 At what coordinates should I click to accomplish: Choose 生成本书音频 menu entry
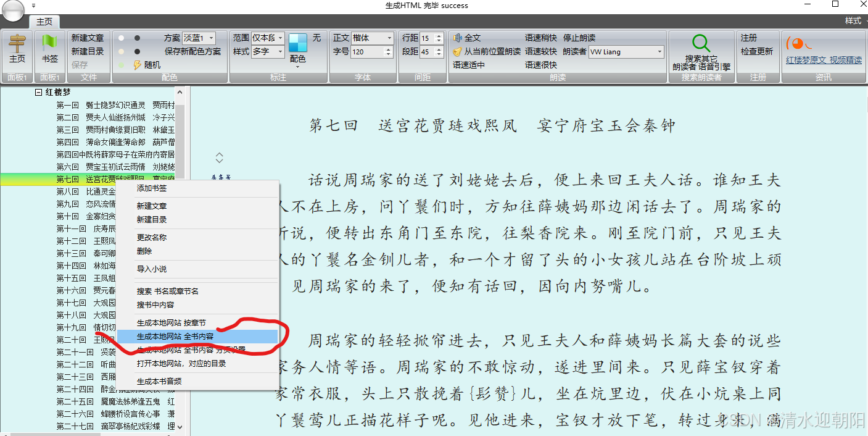tap(159, 381)
